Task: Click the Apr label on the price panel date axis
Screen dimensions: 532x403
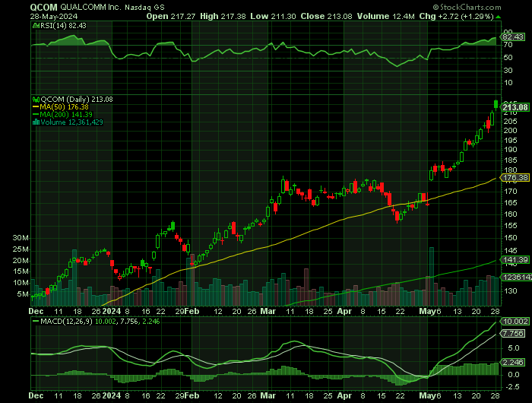Action: 345,311
